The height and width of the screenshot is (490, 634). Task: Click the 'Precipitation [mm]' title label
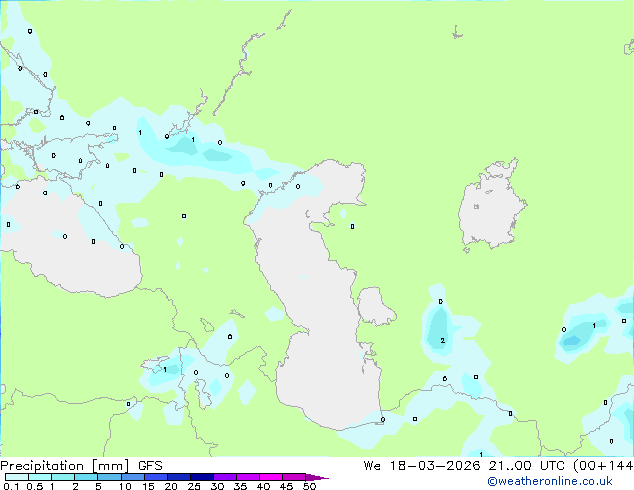(65, 466)
